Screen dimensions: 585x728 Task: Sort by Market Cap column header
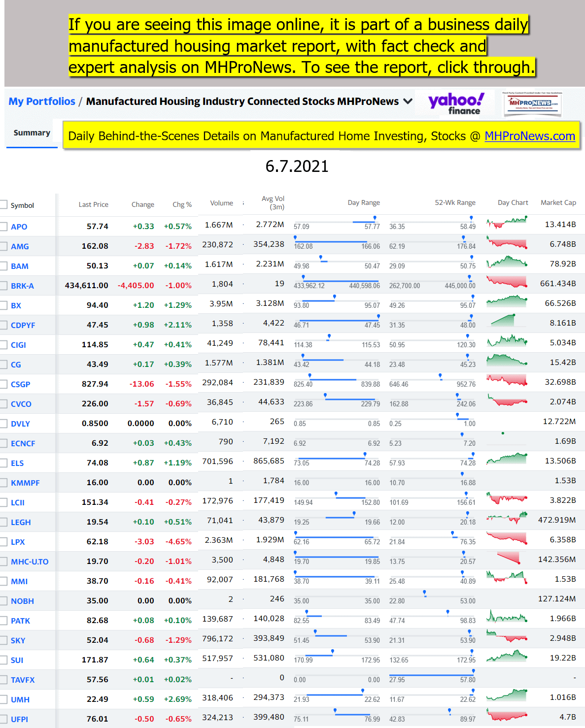pyautogui.click(x=558, y=202)
